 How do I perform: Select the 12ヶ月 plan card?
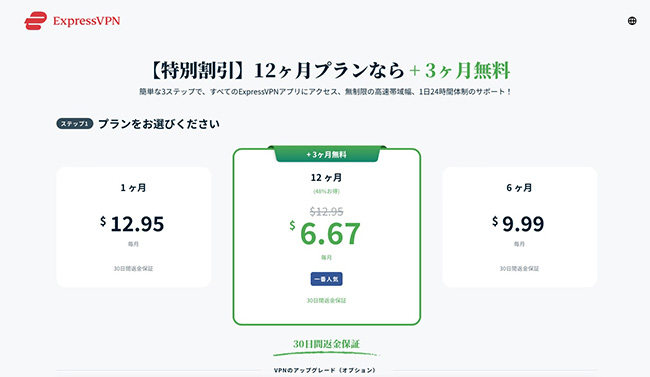pyautogui.click(x=327, y=236)
